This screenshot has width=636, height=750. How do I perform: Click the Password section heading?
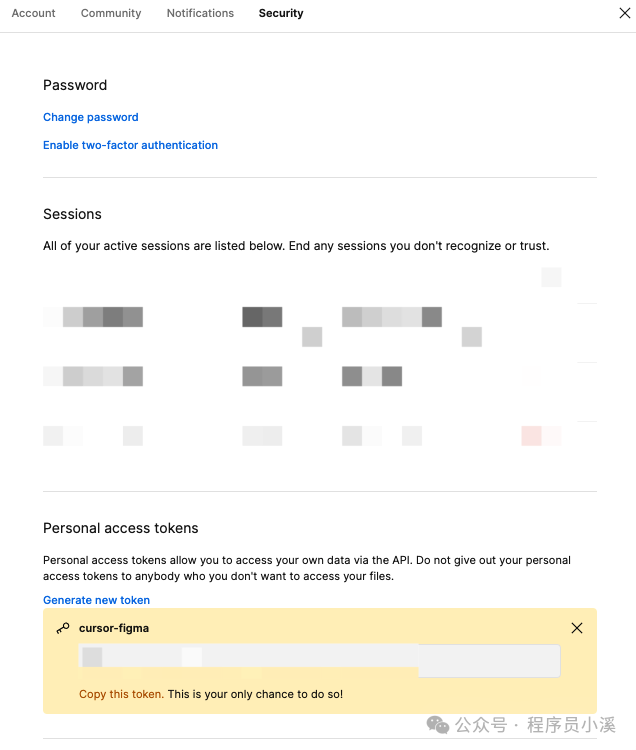pos(75,85)
